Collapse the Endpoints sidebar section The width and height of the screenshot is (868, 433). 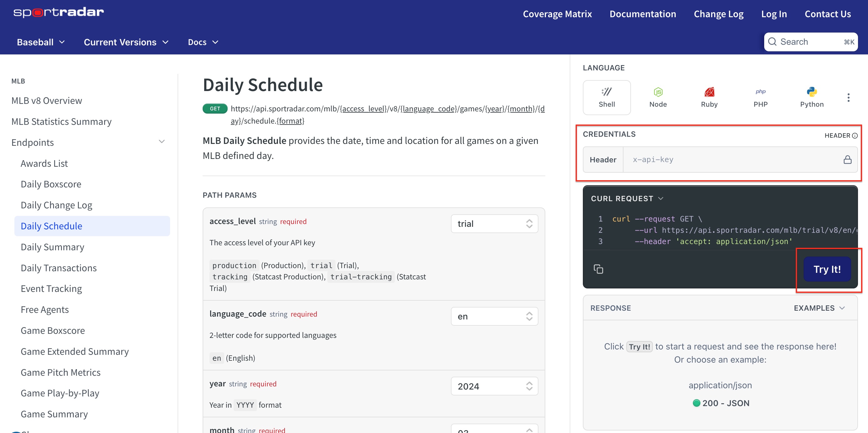coord(162,142)
